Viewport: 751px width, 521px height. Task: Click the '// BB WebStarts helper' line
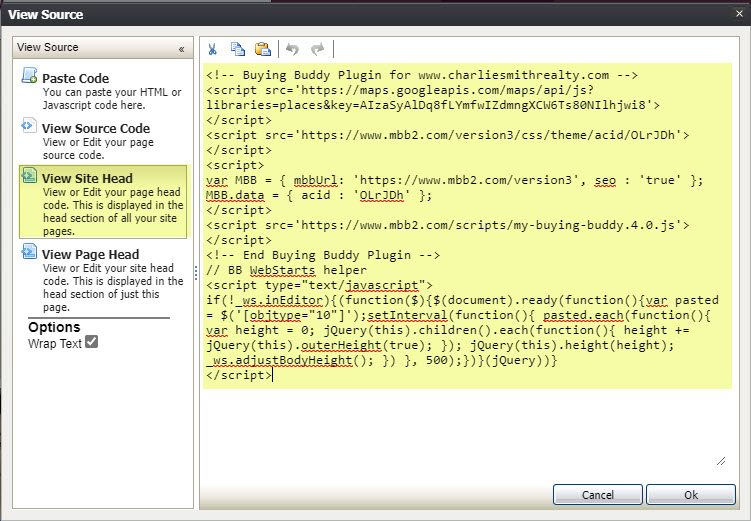tap(286, 270)
